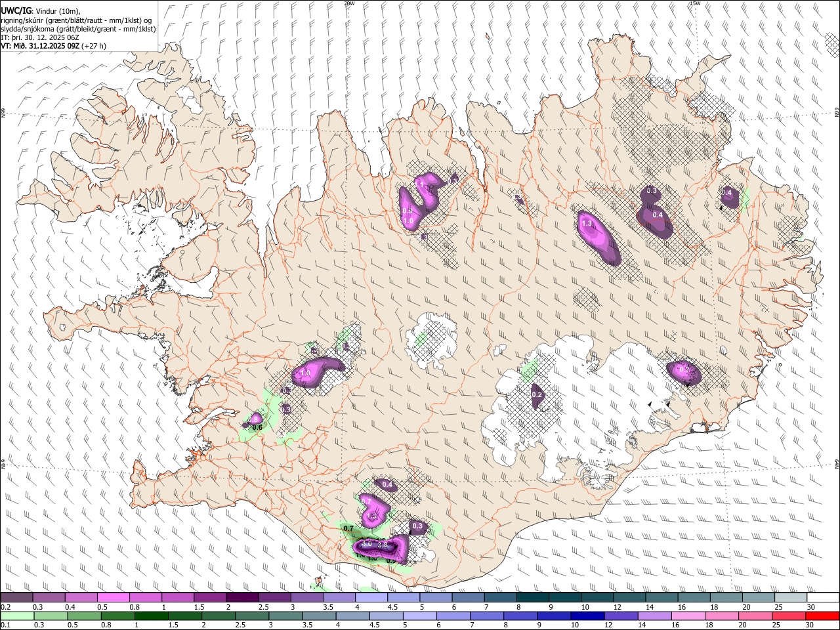The width and height of the screenshot is (840, 630).
Task: Pick the medium green swatch starting at 0.8
Action: 117,616
